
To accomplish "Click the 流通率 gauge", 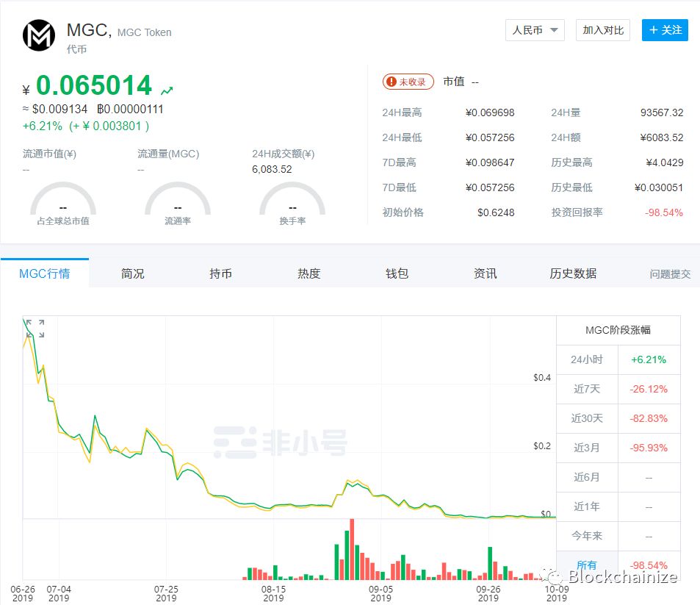I will pyautogui.click(x=178, y=204).
